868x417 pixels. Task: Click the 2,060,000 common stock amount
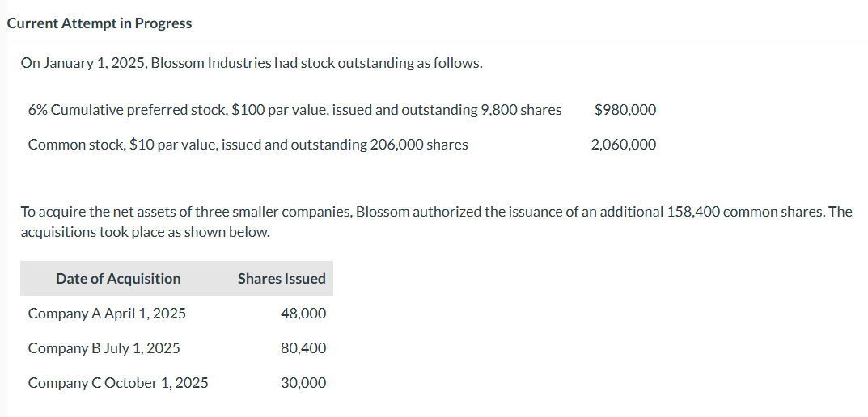[x=623, y=145]
